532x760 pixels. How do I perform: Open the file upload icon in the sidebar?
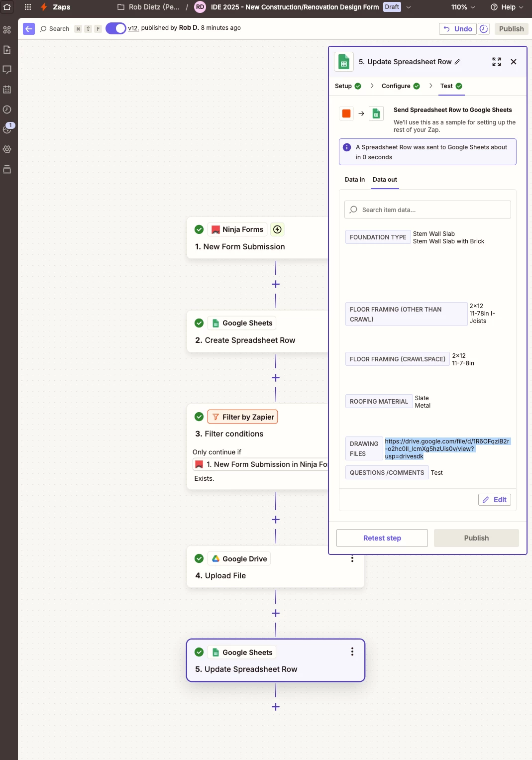[7, 50]
